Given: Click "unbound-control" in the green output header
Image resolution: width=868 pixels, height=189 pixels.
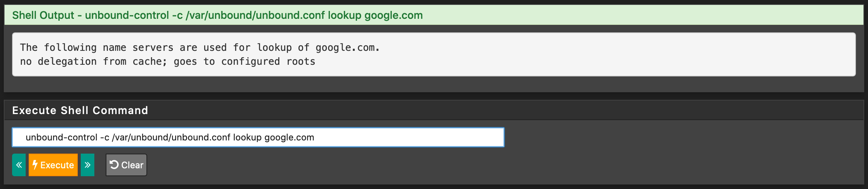Looking at the screenshot, I should [x=127, y=15].
